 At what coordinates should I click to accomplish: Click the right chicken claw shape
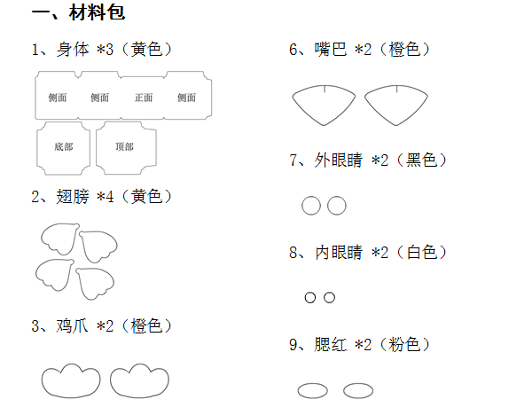click(139, 380)
